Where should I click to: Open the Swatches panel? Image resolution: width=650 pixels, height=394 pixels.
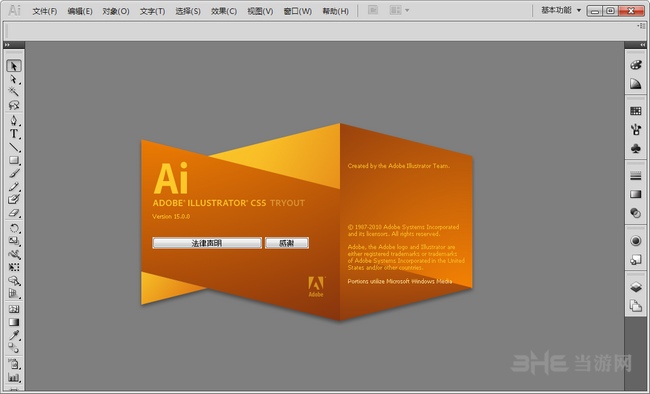click(x=636, y=111)
